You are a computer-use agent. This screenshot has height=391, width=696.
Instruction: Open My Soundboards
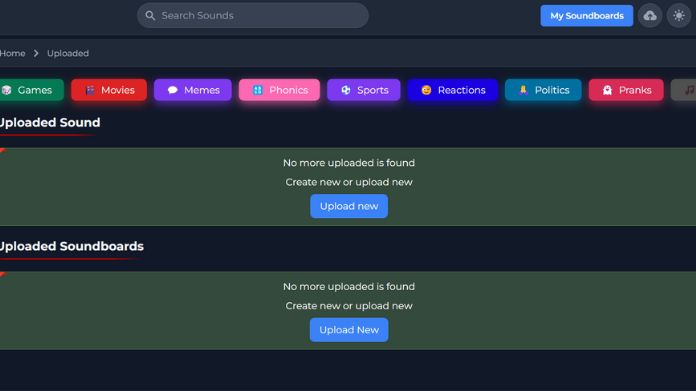click(586, 16)
